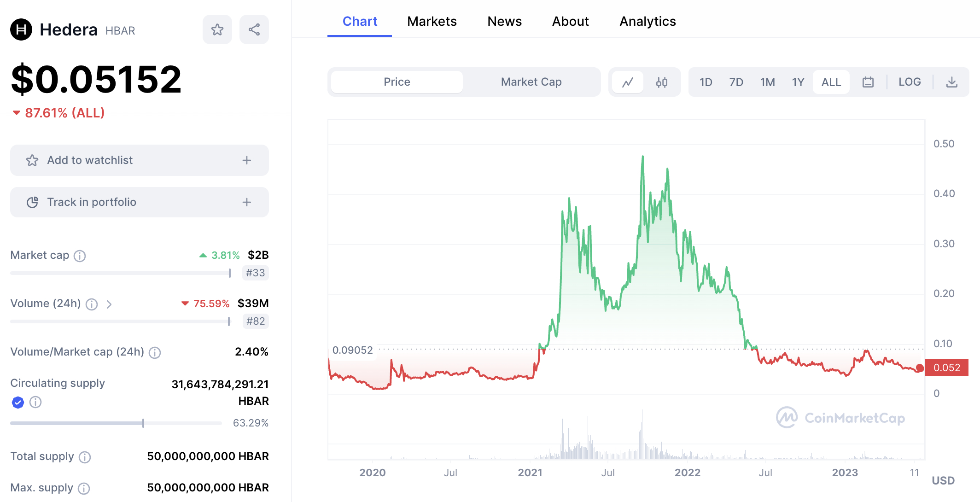Expand Volume (24h) chevron arrow
The image size is (980, 502).
(109, 304)
